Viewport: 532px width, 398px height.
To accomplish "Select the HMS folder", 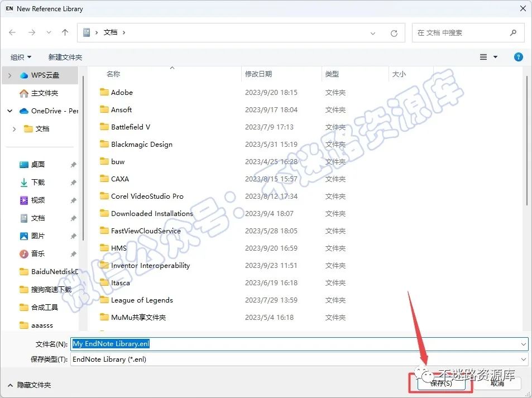I will [113, 248].
